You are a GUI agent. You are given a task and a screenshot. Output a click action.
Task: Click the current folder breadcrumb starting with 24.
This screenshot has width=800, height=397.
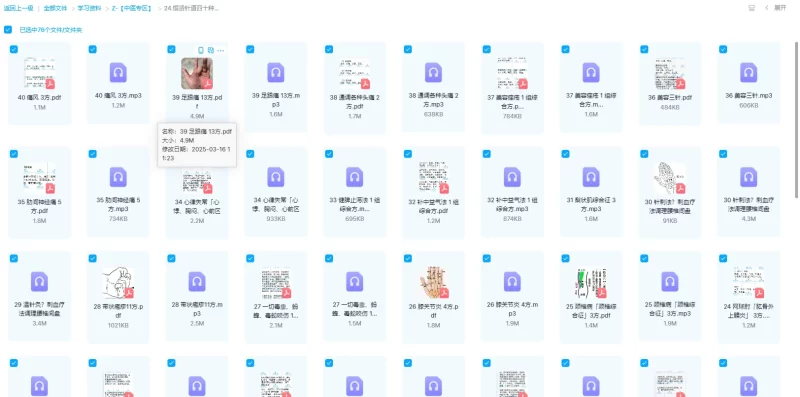191,8
